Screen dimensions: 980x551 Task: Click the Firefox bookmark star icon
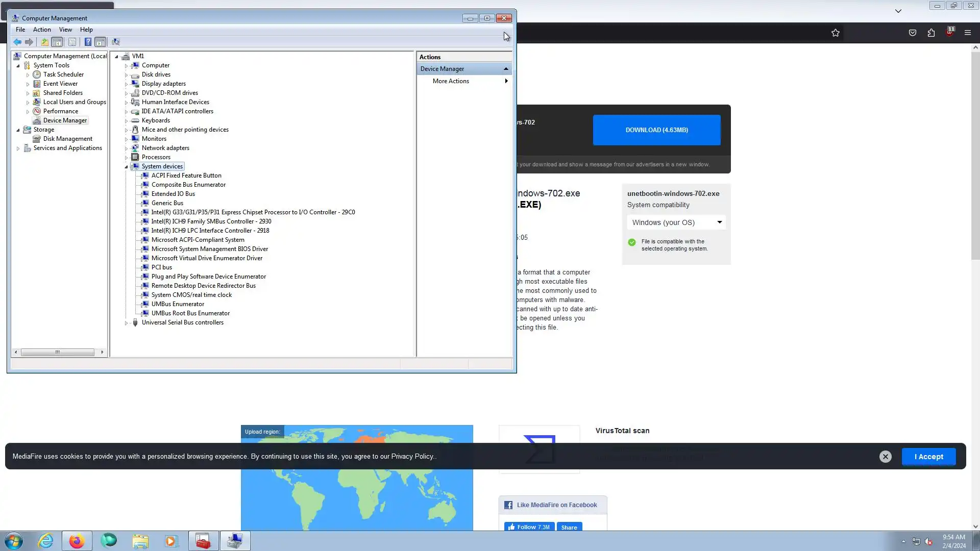pyautogui.click(x=835, y=33)
